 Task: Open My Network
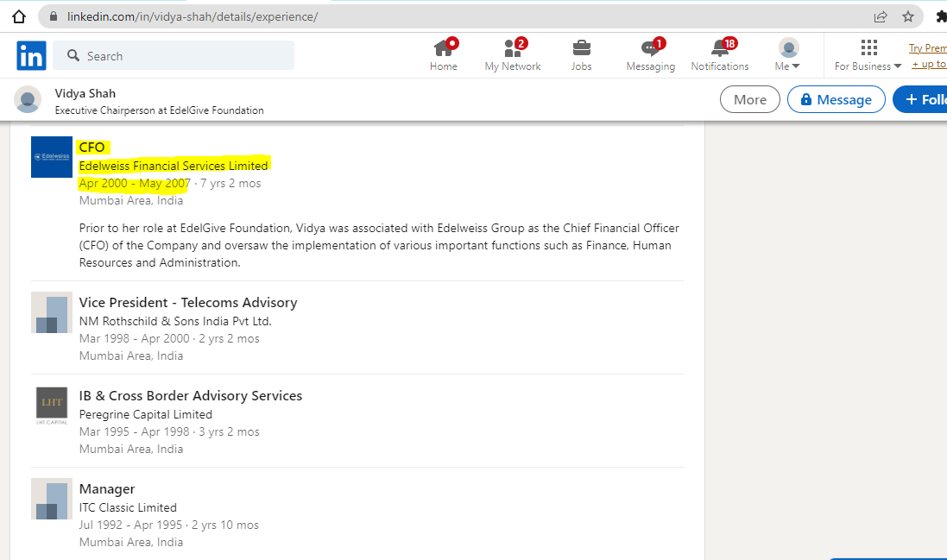(512, 55)
